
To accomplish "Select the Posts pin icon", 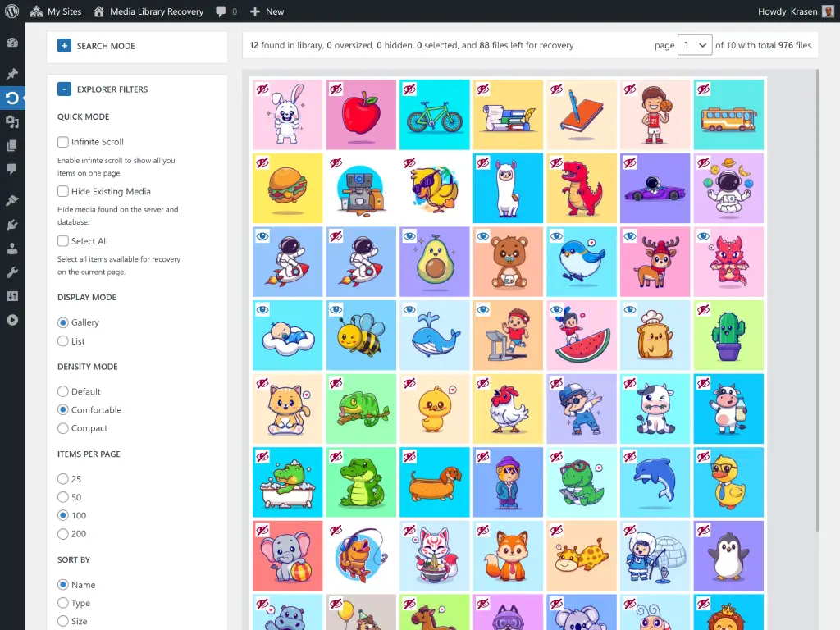I will click(12, 75).
